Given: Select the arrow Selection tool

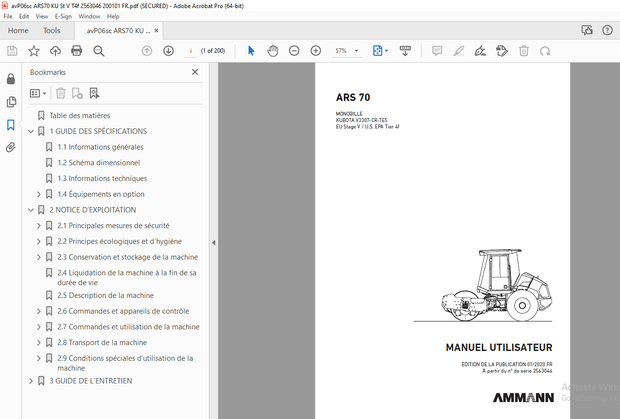Looking at the screenshot, I should coord(251,51).
